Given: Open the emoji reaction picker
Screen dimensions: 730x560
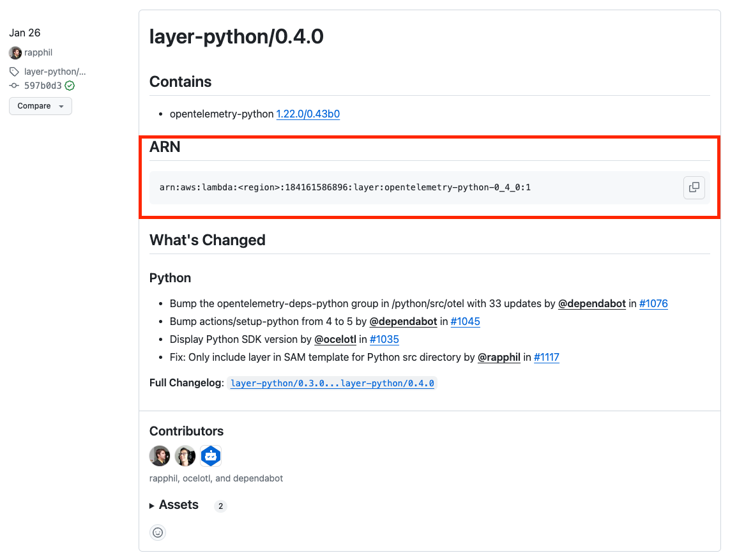Looking at the screenshot, I should tap(158, 532).
